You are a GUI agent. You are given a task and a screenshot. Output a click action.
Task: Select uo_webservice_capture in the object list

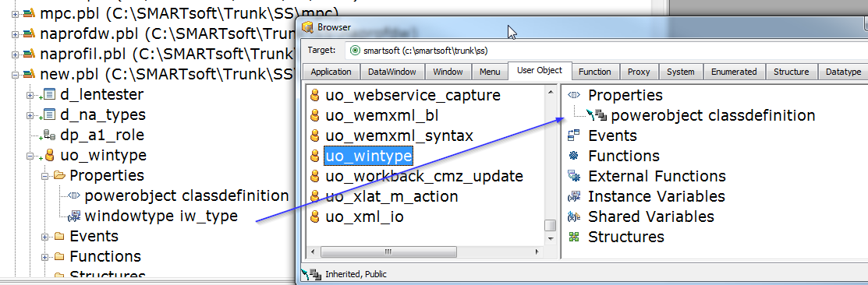pos(413,96)
